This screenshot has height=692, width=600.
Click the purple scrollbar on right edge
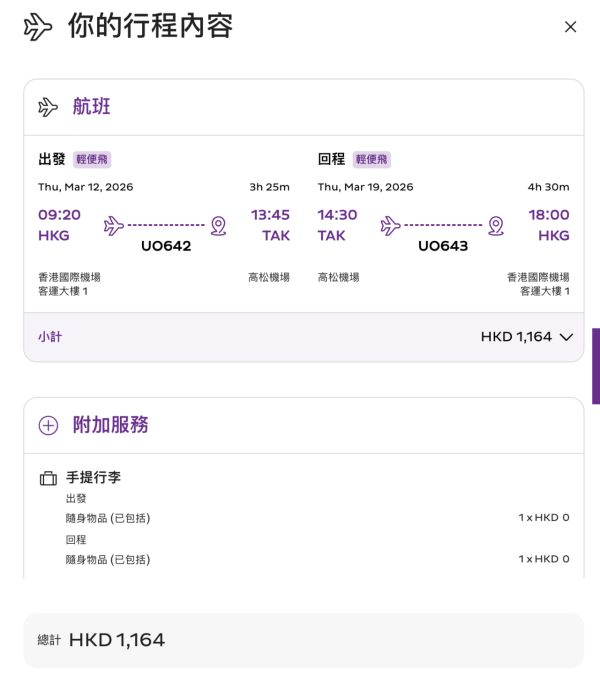[596, 365]
